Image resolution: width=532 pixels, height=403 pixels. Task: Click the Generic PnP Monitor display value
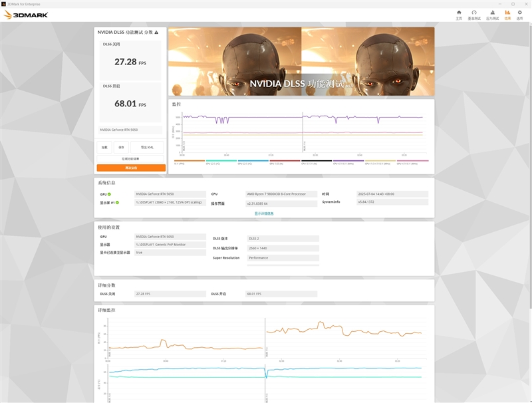point(170,245)
